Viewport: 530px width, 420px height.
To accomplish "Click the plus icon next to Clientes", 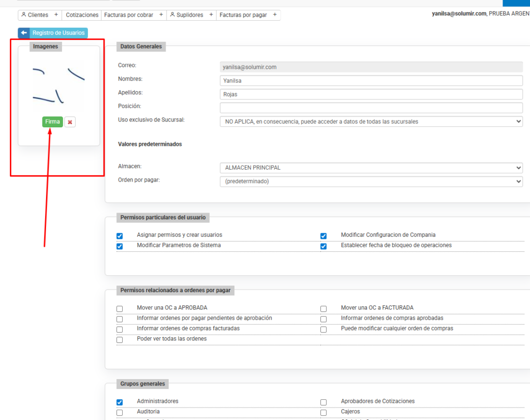I will coord(56,15).
